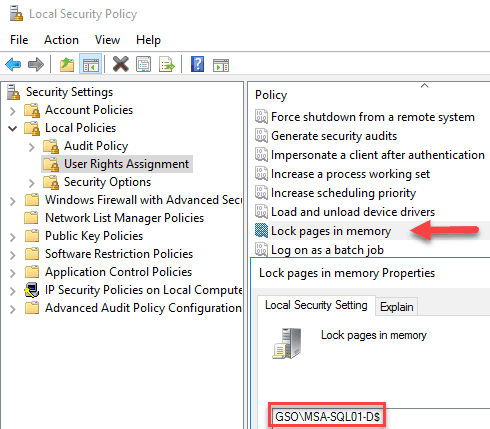
Task: Switch to the Explain tab
Action: [396, 307]
